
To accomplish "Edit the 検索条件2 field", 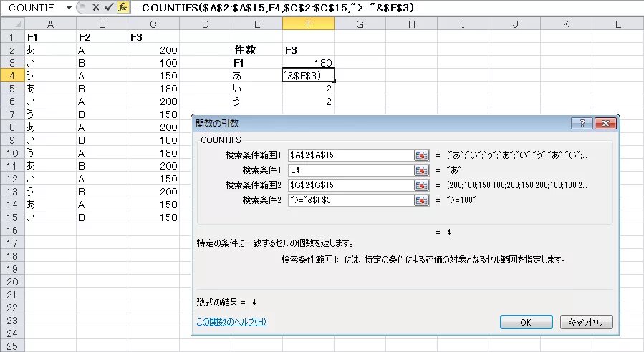I will (x=351, y=200).
